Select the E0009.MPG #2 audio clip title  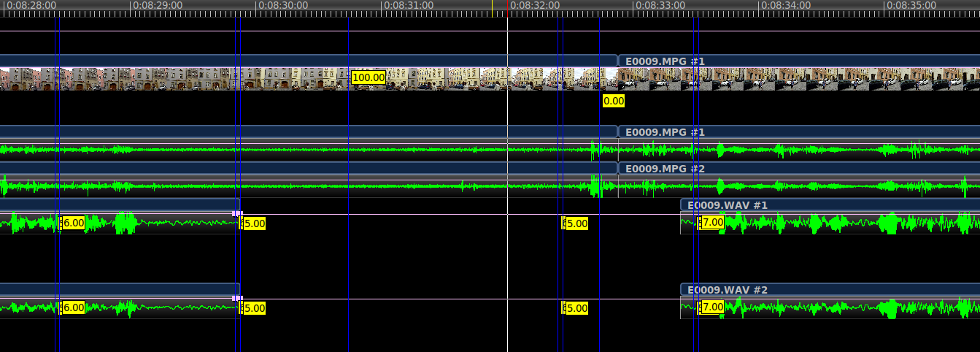click(x=665, y=169)
